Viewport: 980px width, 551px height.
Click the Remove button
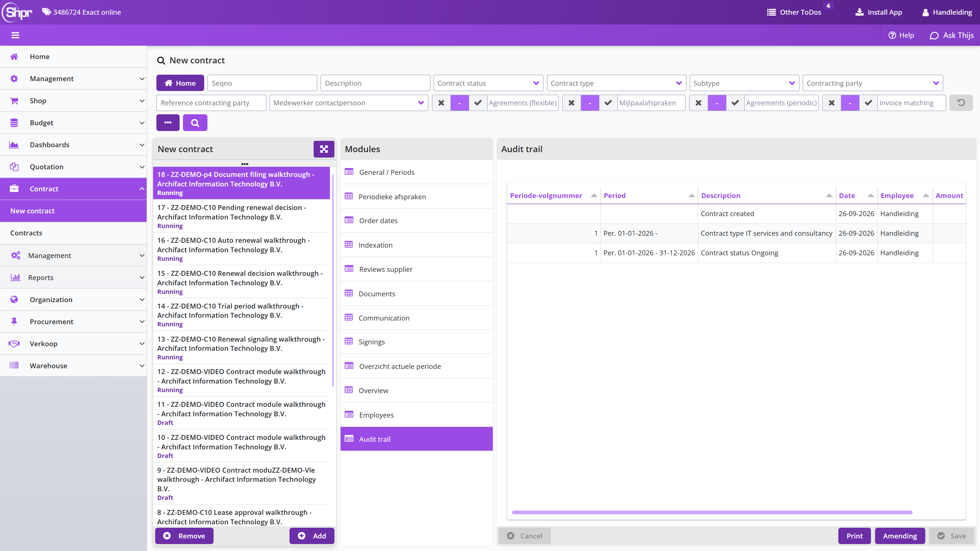pyautogui.click(x=184, y=536)
